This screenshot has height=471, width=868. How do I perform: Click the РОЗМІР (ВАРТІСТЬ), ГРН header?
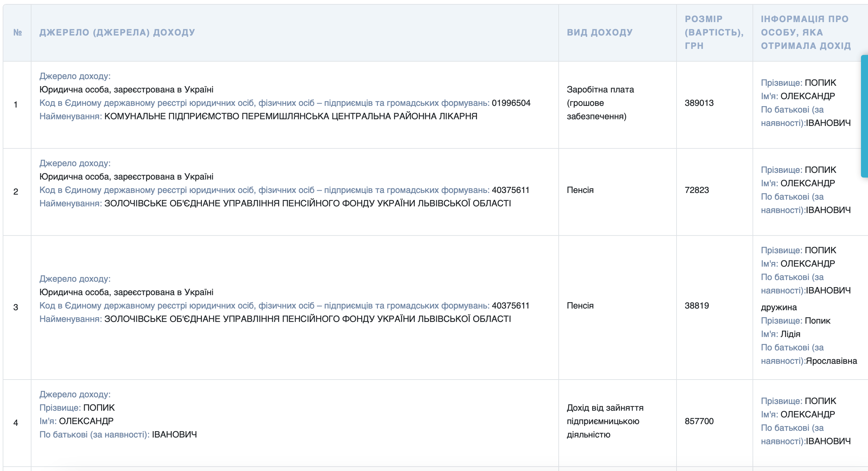pyautogui.click(x=714, y=32)
